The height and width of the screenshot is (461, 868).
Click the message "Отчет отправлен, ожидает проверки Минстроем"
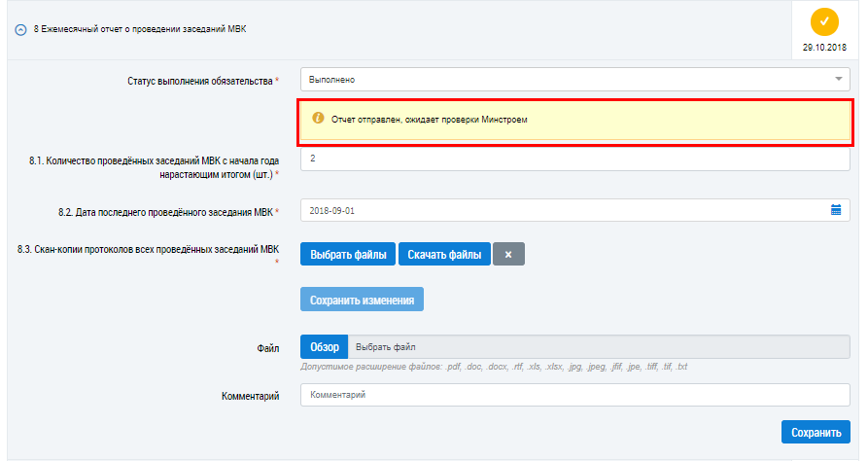(432, 119)
